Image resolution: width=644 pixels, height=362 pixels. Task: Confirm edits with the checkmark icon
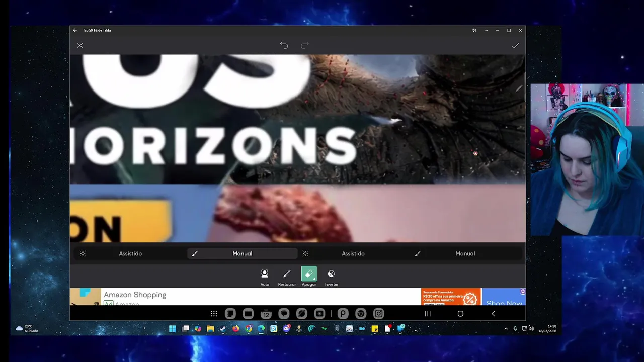(515, 46)
